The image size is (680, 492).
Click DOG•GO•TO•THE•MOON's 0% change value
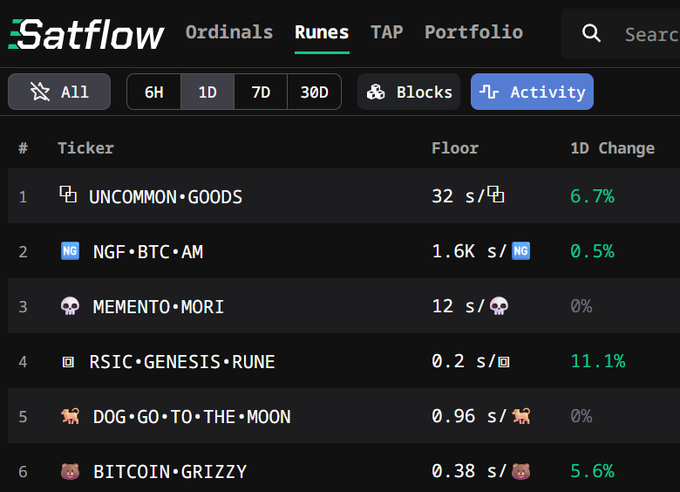[581, 416]
